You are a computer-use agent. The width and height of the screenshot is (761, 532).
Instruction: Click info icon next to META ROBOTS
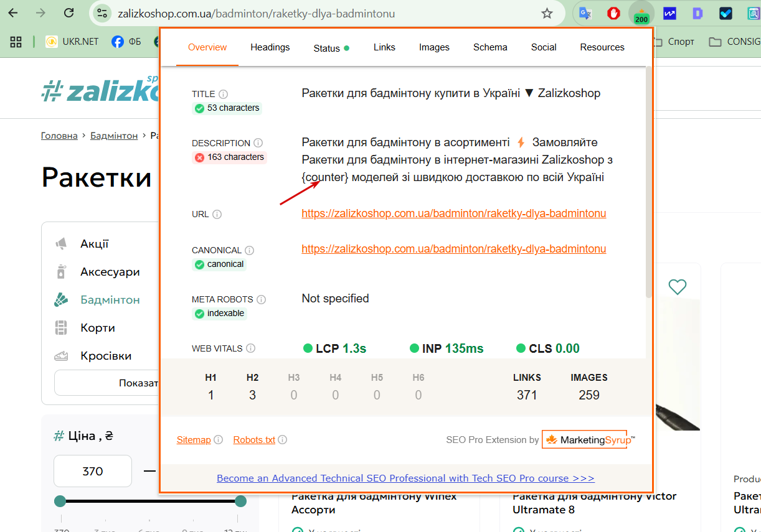tap(262, 299)
